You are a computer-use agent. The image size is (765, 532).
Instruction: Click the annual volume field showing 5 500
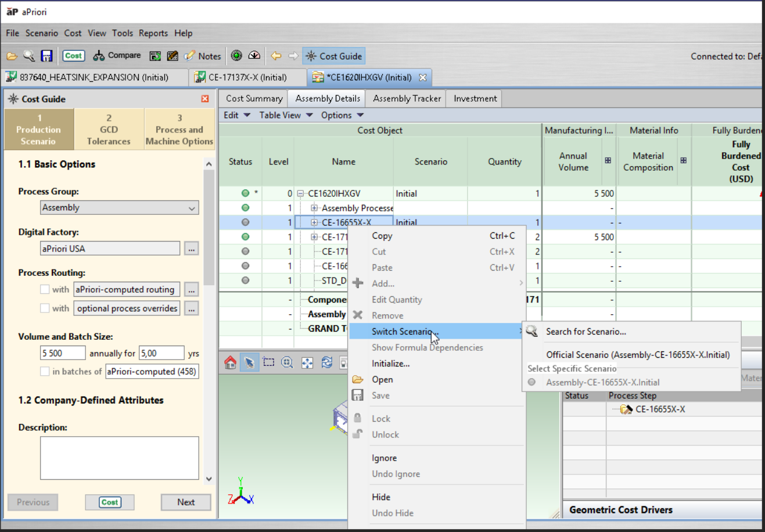(63, 353)
